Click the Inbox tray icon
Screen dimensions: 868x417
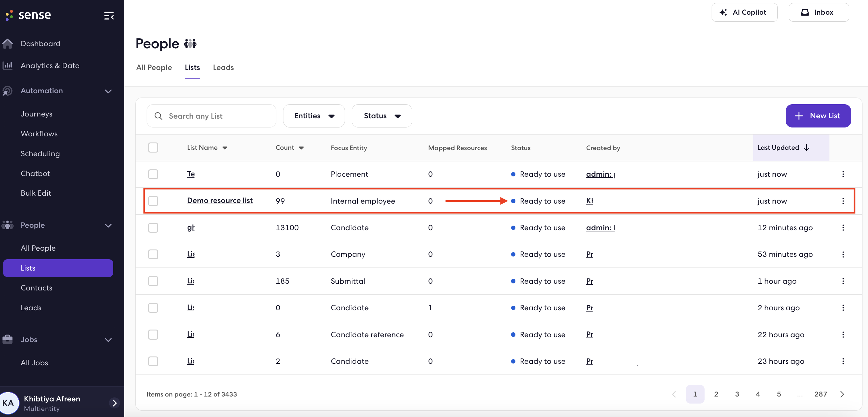click(805, 13)
